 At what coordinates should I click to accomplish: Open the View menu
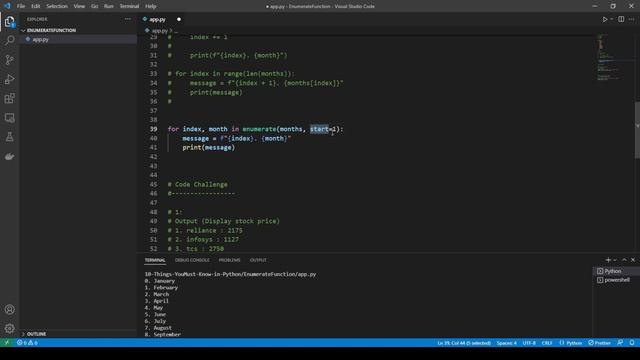tap(79, 6)
